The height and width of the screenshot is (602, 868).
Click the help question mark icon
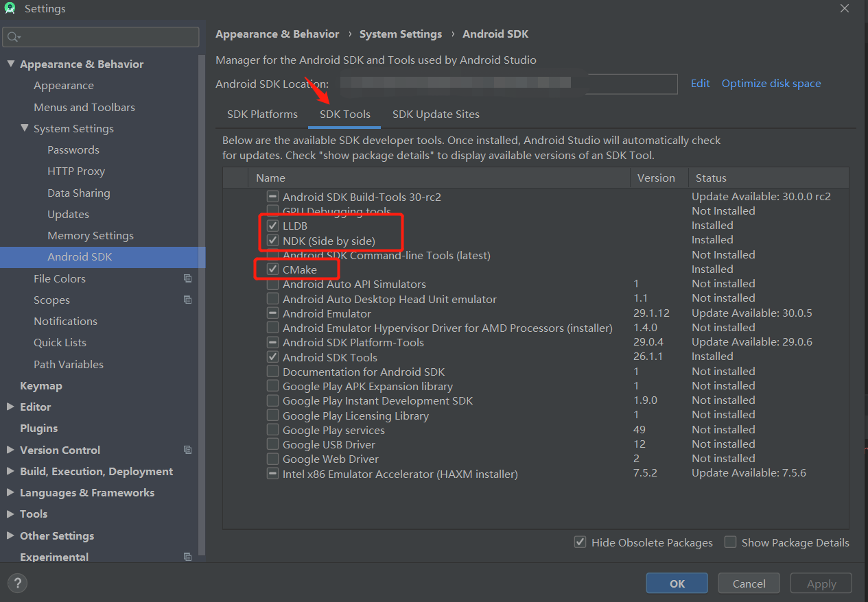click(x=17, y=583)
